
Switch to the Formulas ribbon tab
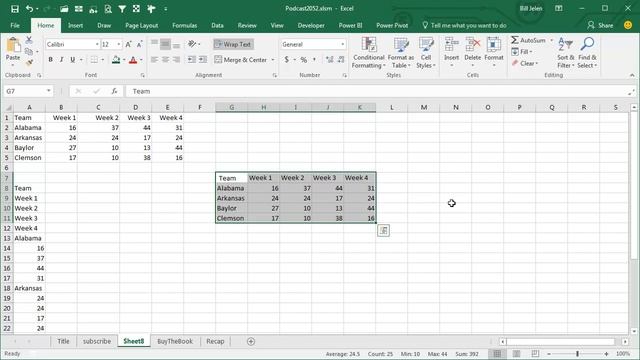[x=184, y=25]
